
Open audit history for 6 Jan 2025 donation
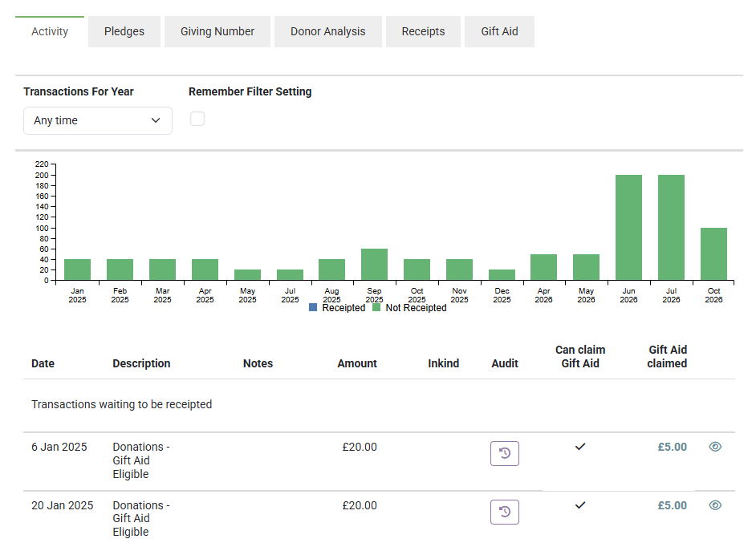click(x=504, y=453)
